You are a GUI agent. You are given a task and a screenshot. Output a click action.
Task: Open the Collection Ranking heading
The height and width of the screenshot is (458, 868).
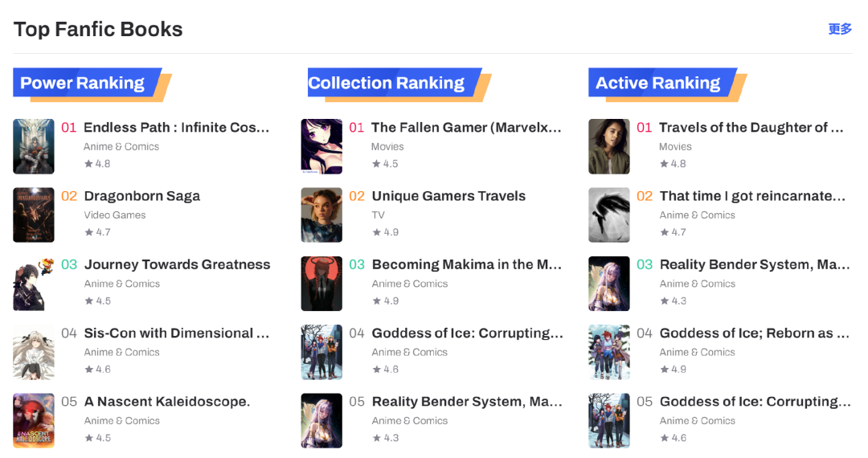[387, 84]
